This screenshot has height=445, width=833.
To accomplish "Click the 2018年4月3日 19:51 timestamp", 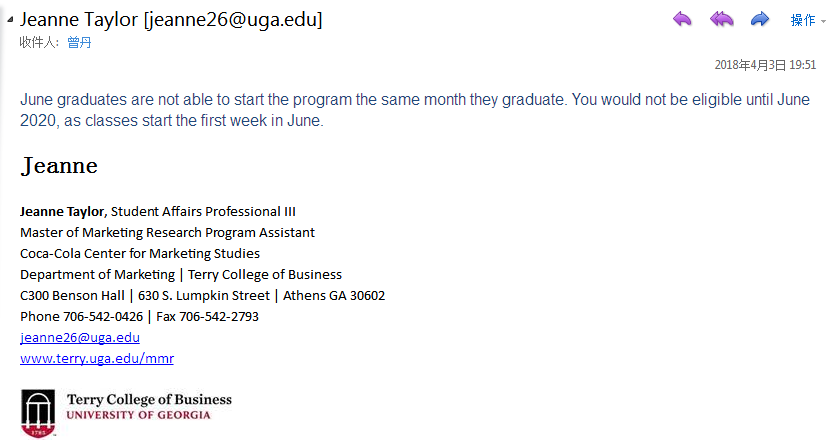I will tap(765, 65).
